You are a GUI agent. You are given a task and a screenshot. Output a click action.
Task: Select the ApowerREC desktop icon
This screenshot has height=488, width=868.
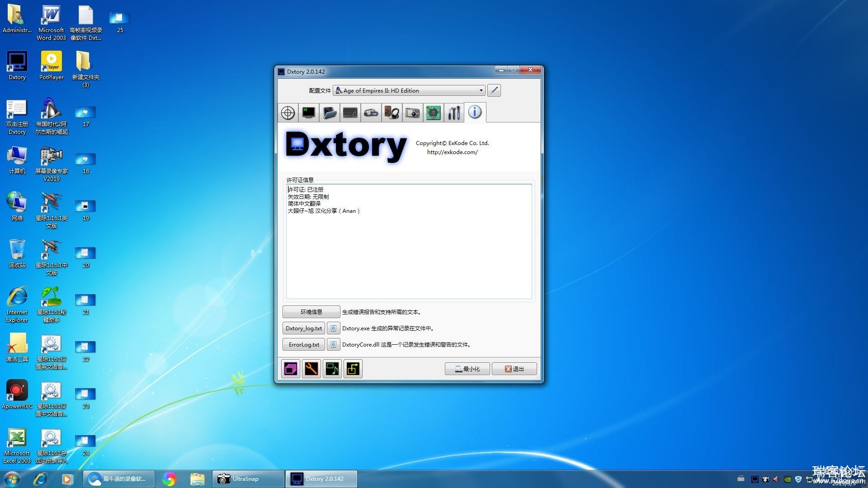point(17,394)
